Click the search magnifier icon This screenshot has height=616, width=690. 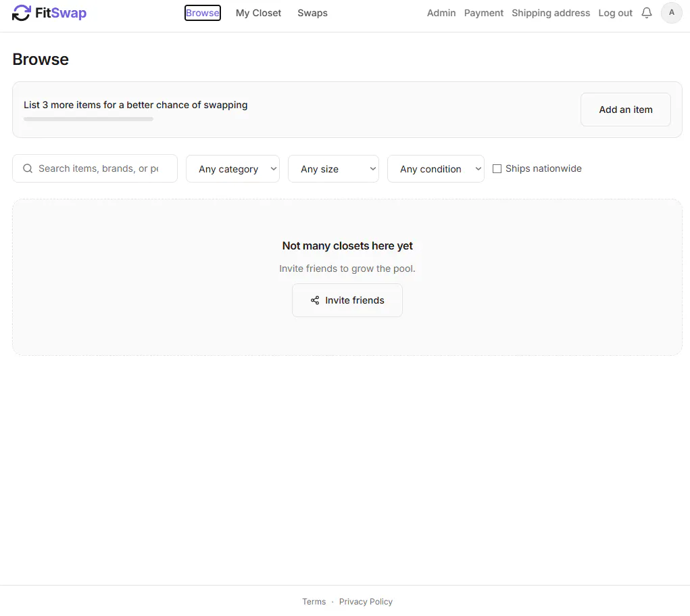[x=28, y=168]
